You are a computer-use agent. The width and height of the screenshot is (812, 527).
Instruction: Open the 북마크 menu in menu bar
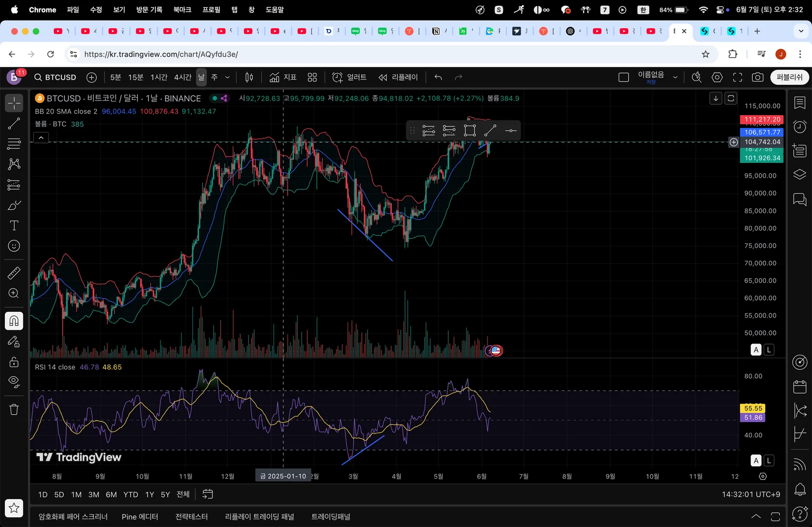pyautogui.click(x=182, y=10)
